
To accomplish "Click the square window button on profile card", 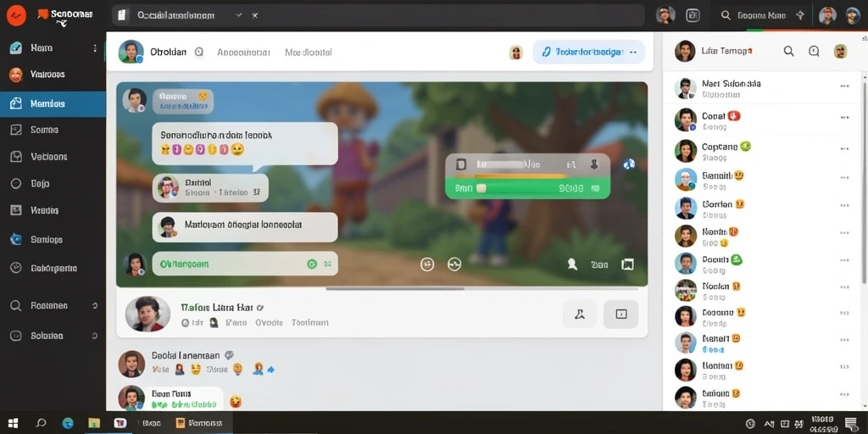I will point(621,314).
